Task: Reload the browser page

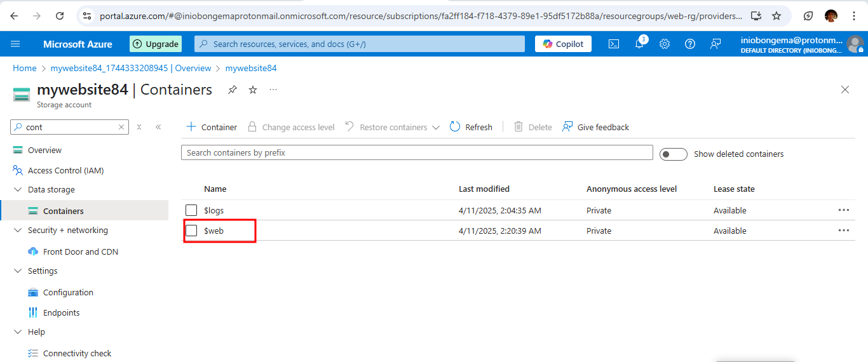Action: 60,16
